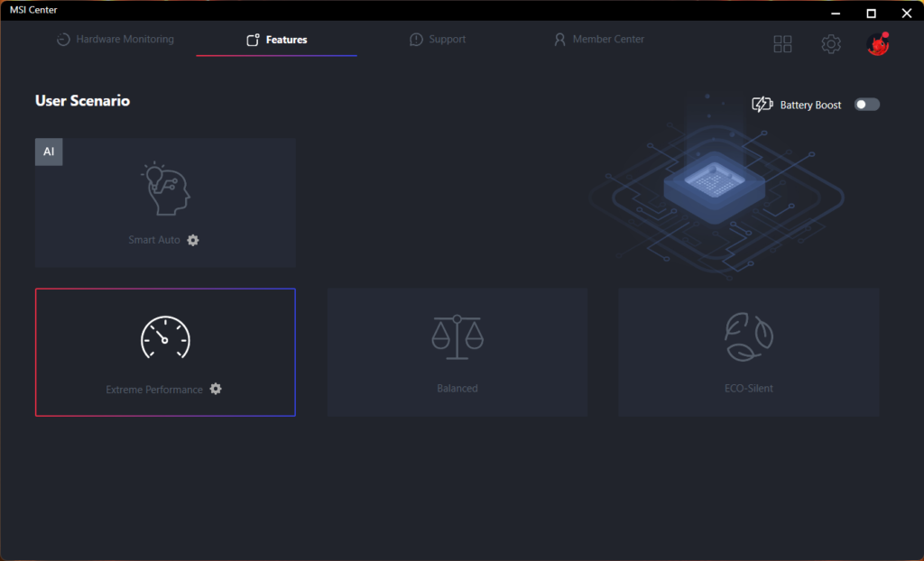Click the speedometer Extreme Performance icon

click(165, 338)
